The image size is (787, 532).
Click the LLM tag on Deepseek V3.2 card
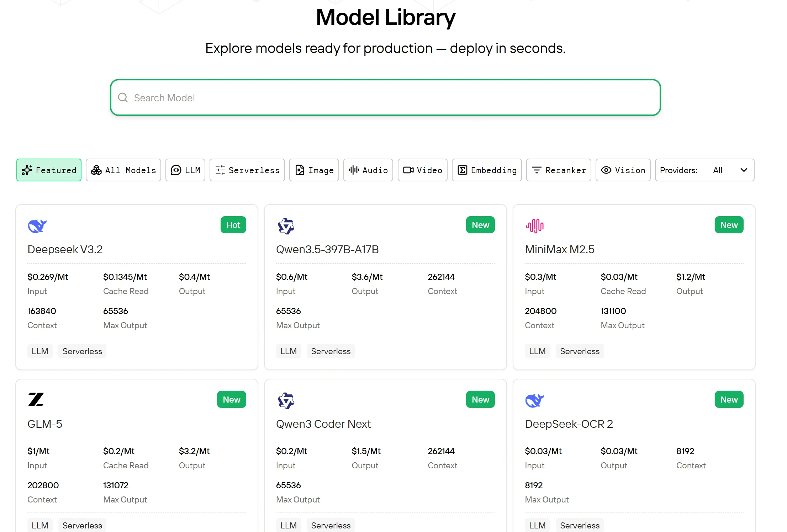tap(40, 351)
